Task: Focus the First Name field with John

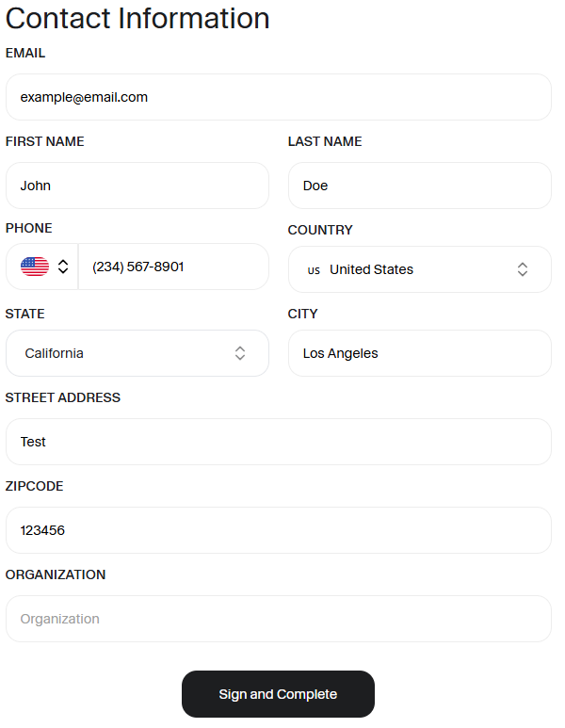Action: coord(137,186)
